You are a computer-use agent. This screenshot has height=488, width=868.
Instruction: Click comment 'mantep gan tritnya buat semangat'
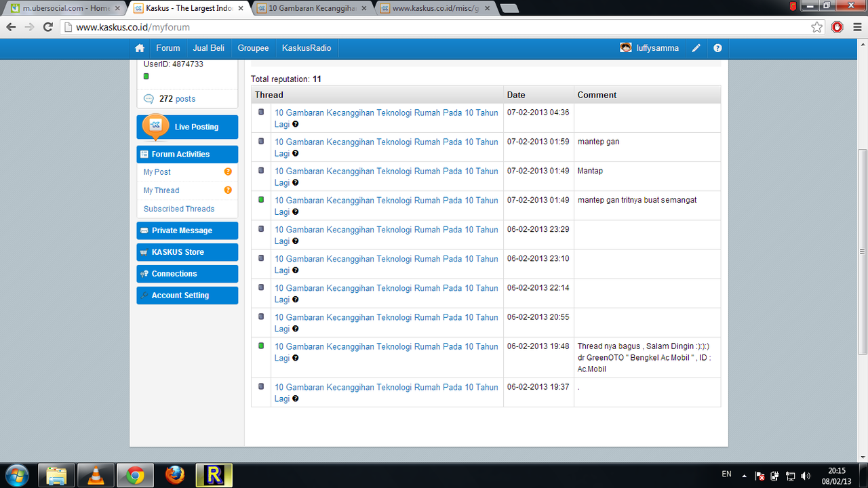(x=637, y=200)
